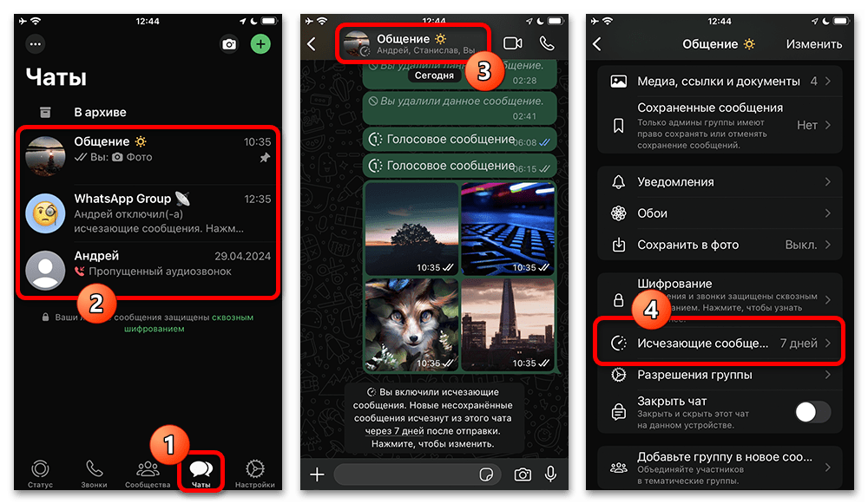This screenshot has height=504, width=868.
Task: Open the sticker picker icon
Action: pyautogui.click(x=486, y=475)
